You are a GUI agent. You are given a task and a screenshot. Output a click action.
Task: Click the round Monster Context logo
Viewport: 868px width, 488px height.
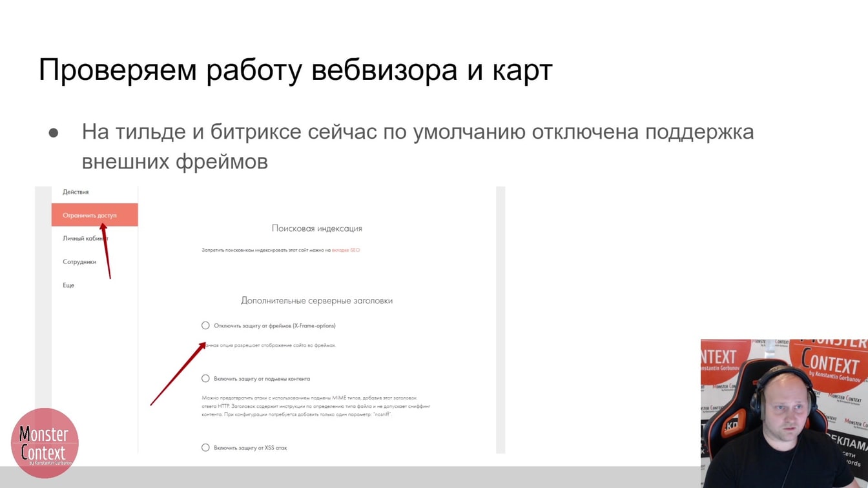tap(45, 443)
